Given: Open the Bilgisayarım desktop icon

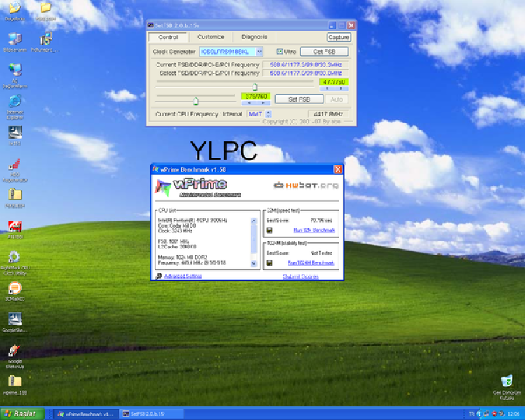Looking at the screenshot, I should point(15,43).
